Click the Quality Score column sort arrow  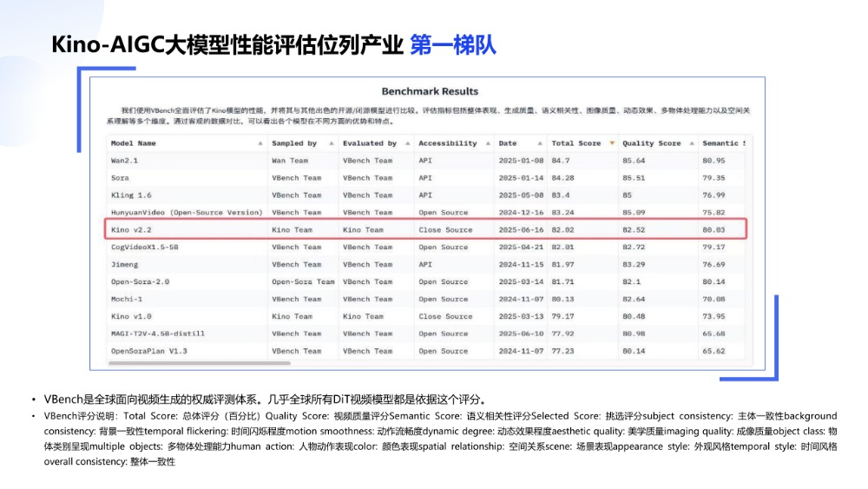692,143
